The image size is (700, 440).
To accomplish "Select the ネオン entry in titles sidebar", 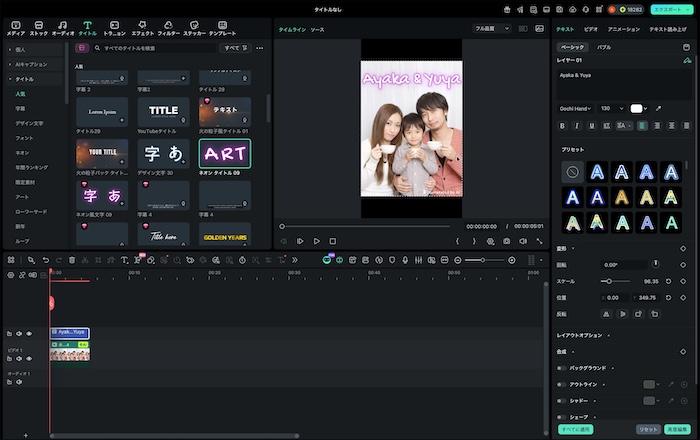I will (22, 153).
